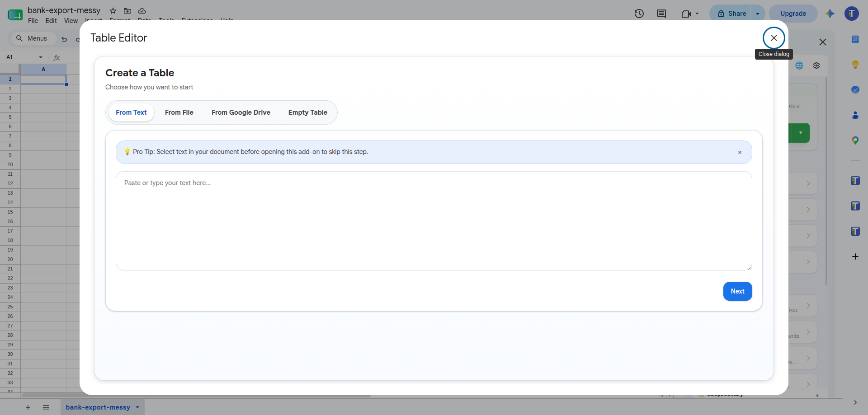Viewport: 868px width, 415px height.
Task: Click the Next button
Action: [x=737, y=291]
